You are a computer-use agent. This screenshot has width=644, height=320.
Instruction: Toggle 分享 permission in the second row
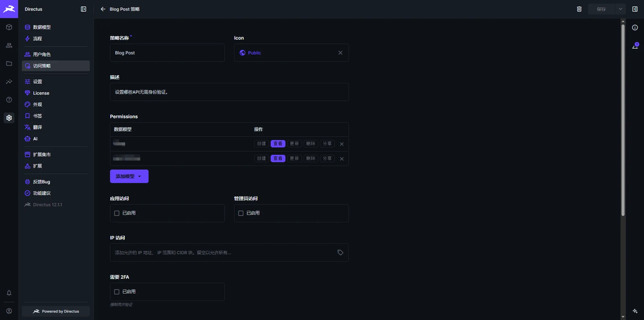[x=327, y=158]
